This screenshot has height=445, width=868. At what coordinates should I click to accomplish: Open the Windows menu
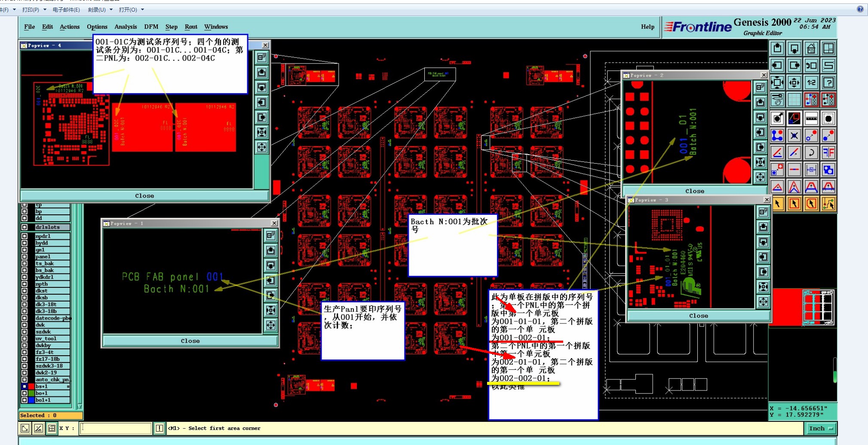[216, 27]
